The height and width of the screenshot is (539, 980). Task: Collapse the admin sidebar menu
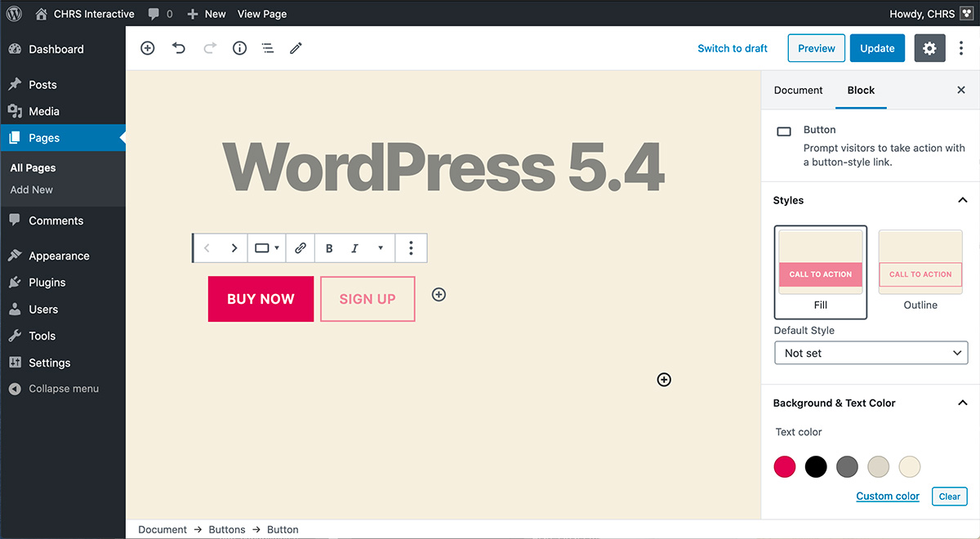pyautogui.click(x=54, y=389)
